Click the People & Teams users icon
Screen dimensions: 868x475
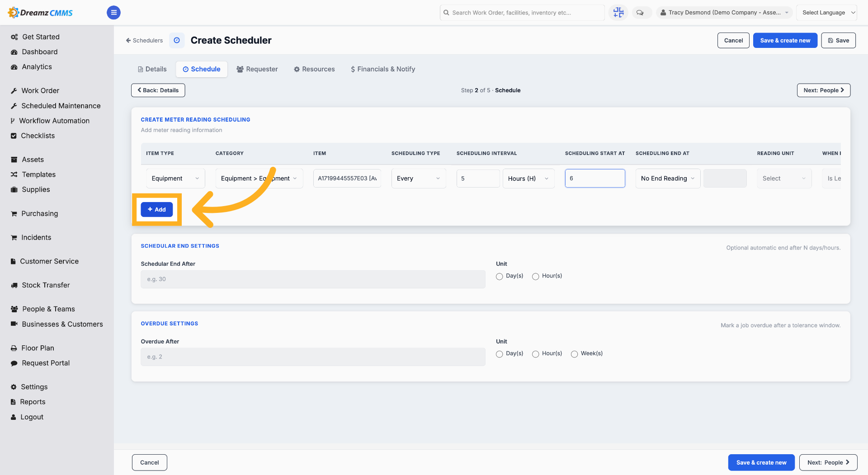click(x=14, y=309)
